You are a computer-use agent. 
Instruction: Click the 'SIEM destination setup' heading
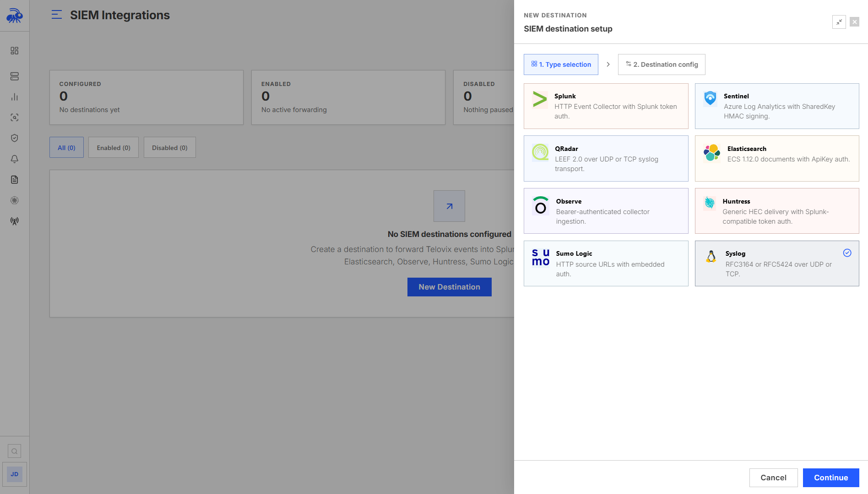pyautogui.click(x=568, y=29)
